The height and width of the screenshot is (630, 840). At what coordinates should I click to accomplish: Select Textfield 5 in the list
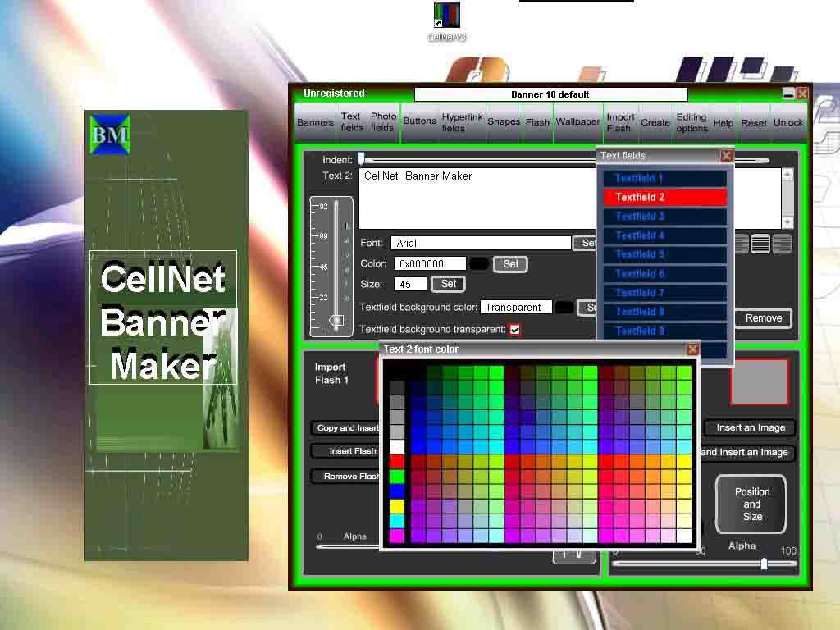click(664, 254)
